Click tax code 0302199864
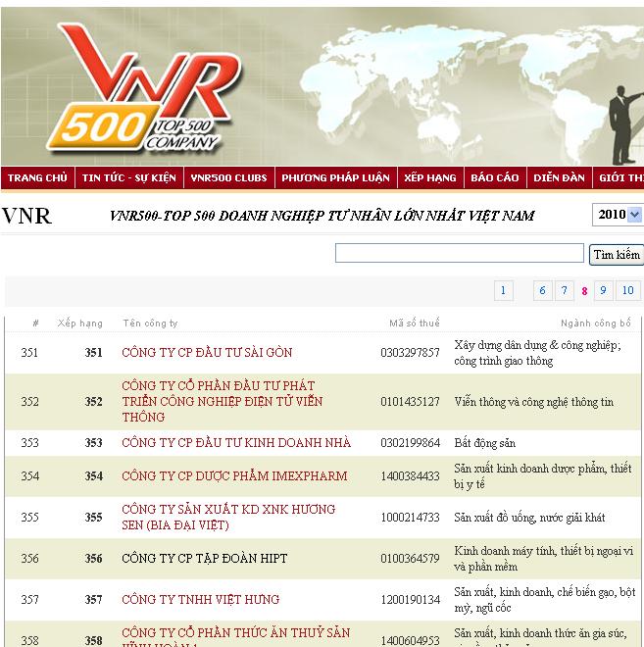This screenshot has height=647, width=644. pos(410,443)
